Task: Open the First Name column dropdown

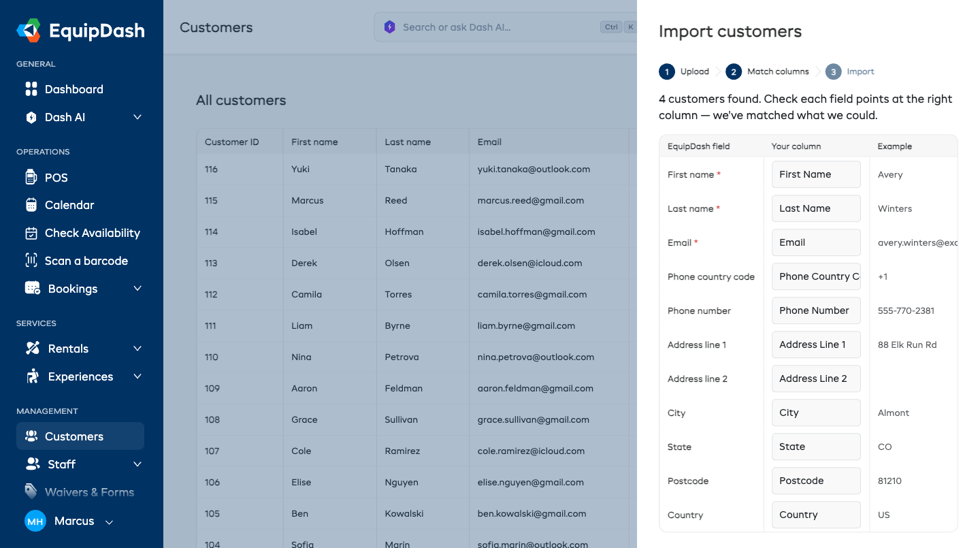Action: tap(816, 174)
